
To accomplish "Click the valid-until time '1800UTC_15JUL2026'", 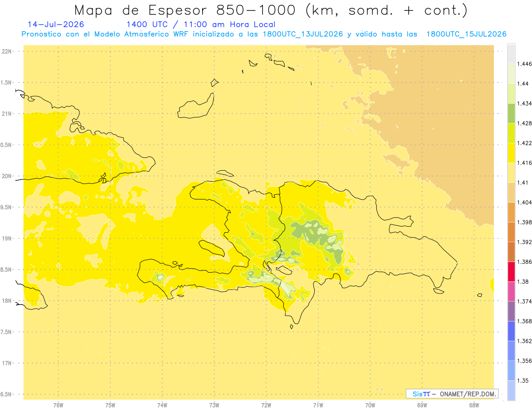I will pyautogui.click(x=466, y=34).
